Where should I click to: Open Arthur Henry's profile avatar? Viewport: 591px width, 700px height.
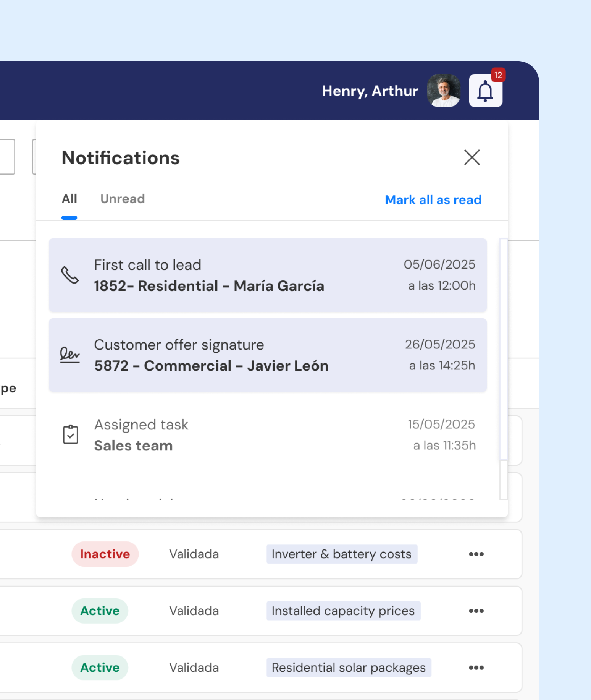coord(443,91)
